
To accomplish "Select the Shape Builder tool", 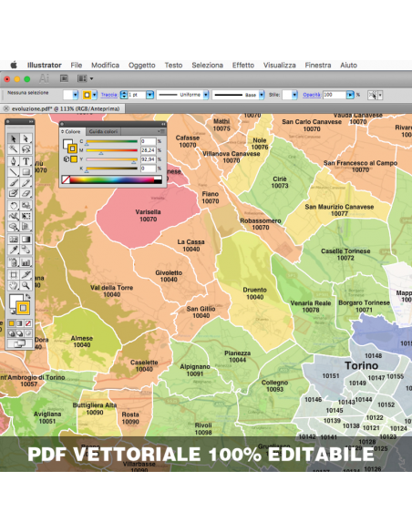I will click(14, 227).
